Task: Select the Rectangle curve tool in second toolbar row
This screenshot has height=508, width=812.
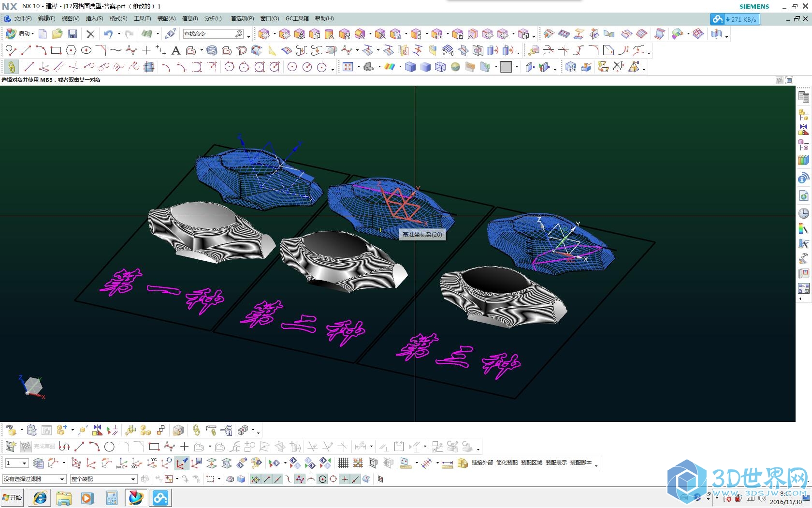Action: click(56, 50)
